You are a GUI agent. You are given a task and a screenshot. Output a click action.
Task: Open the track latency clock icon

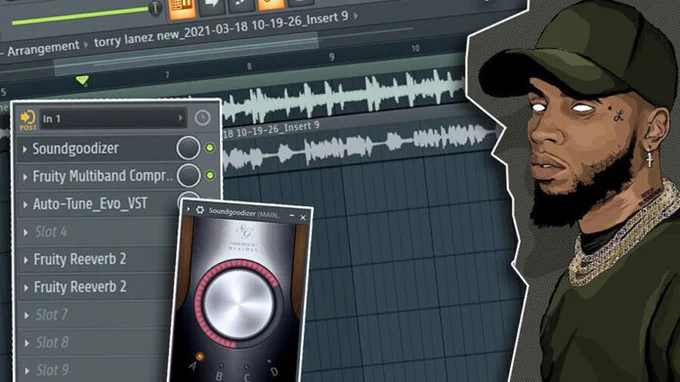pos(202,118)
